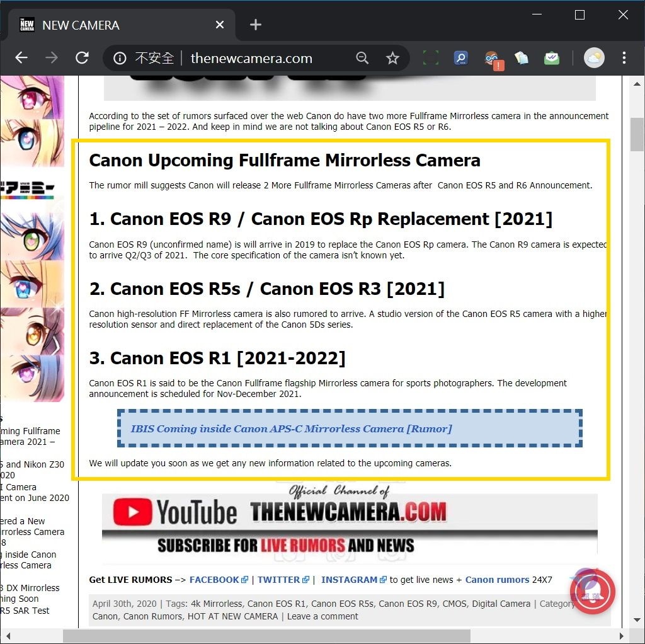Open sidebar link 'DX Mirrorless'
The height and width of the screenshot is (644, 645).
(30, 593)
